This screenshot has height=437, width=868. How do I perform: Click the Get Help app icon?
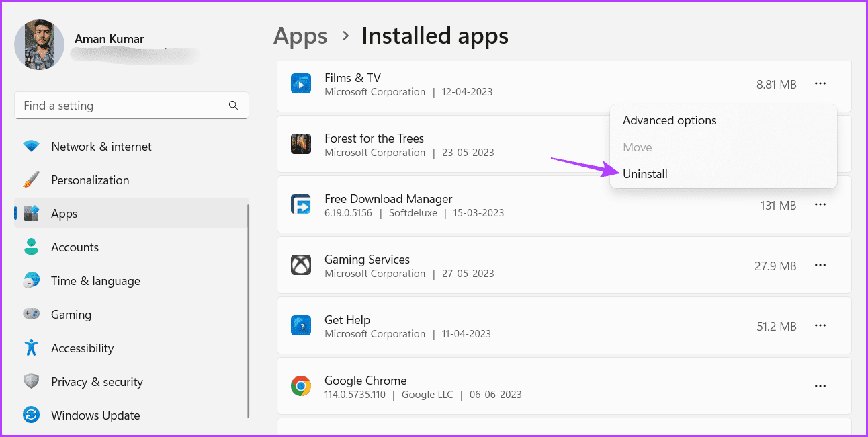(x=300, y=325)
